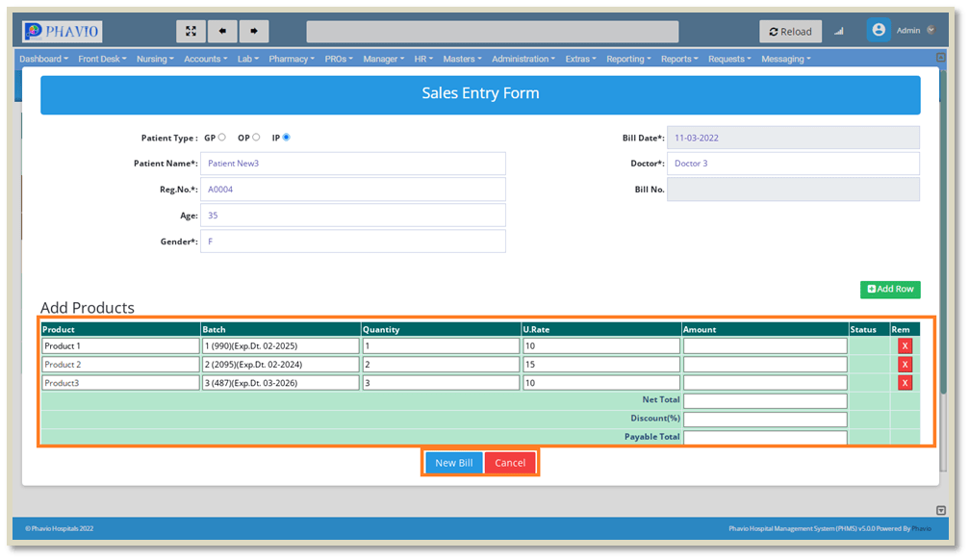Screen dimensions: 969x560
Task: Click batch field 2 (2095)(Exp.Dt. 02-2024)
Action: tap(281, 365)
